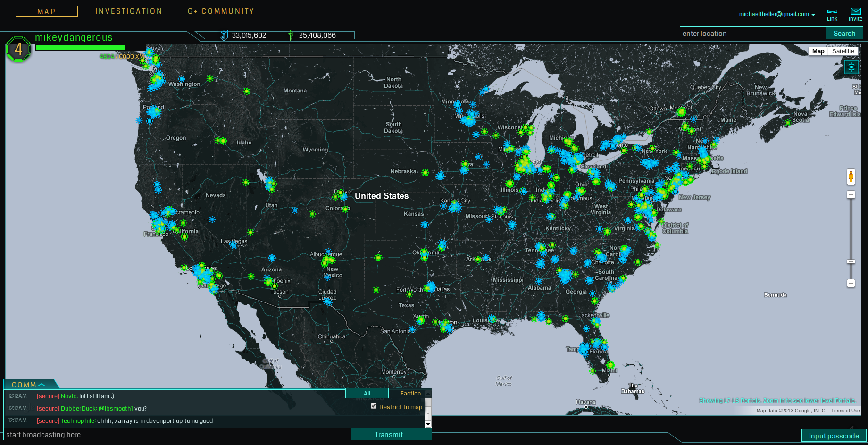Click the green portal at Albuquerque

[x=328, y=260]
